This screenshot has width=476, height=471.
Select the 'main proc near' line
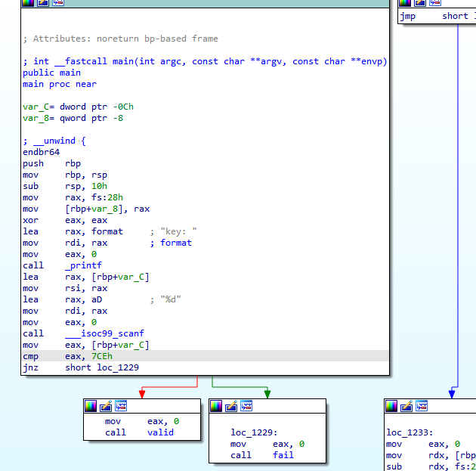tap(60, 84)
